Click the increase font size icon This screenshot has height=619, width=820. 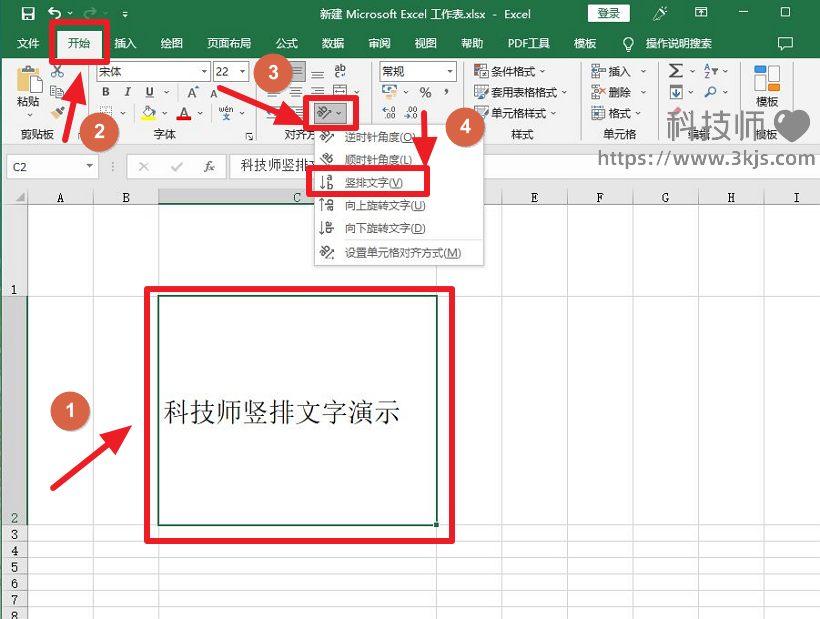193,93
